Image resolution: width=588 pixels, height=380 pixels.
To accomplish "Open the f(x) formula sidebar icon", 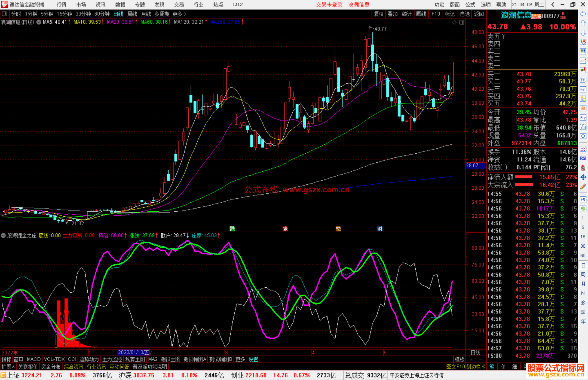I will tap(583, 127).
